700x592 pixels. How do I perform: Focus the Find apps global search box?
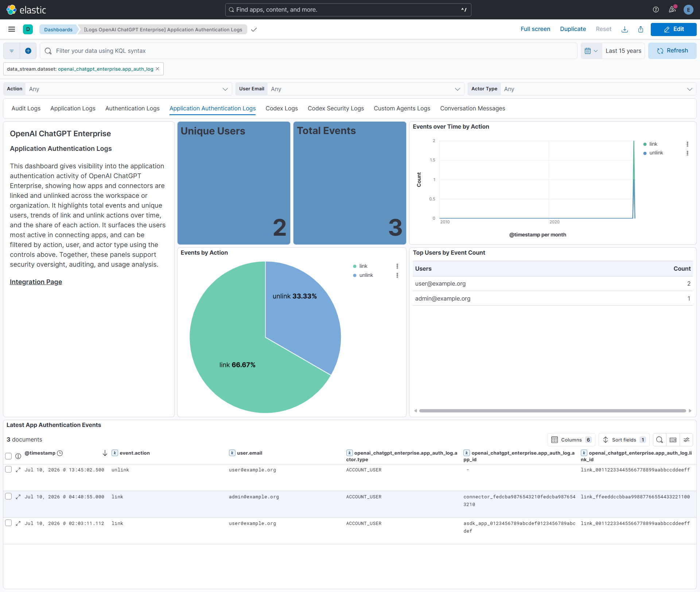(x=348, y=10)
